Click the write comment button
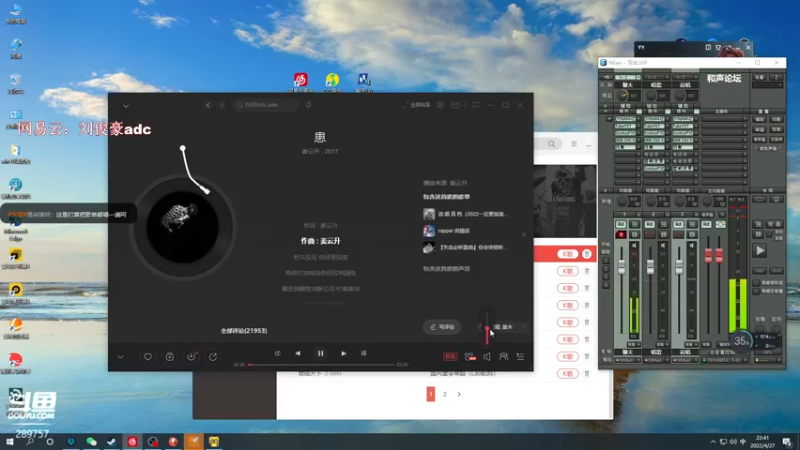 click(x=442, y=327)
